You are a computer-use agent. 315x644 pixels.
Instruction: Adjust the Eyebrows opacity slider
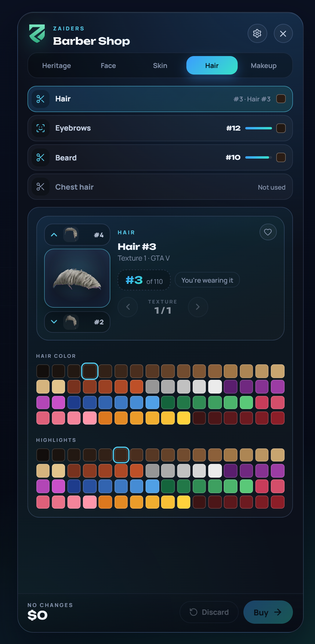click(x=259, y=128)
